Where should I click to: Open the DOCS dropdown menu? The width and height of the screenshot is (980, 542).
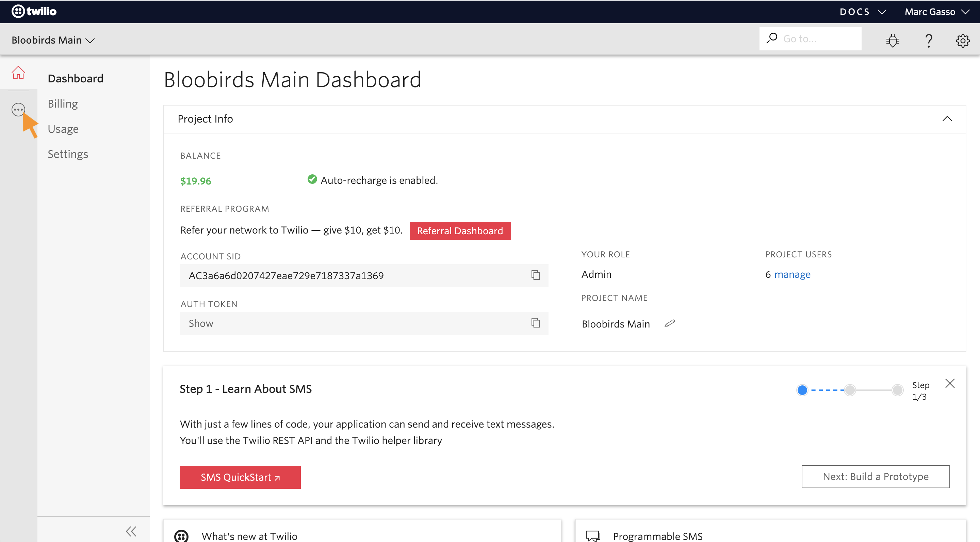tap(863, 12)
